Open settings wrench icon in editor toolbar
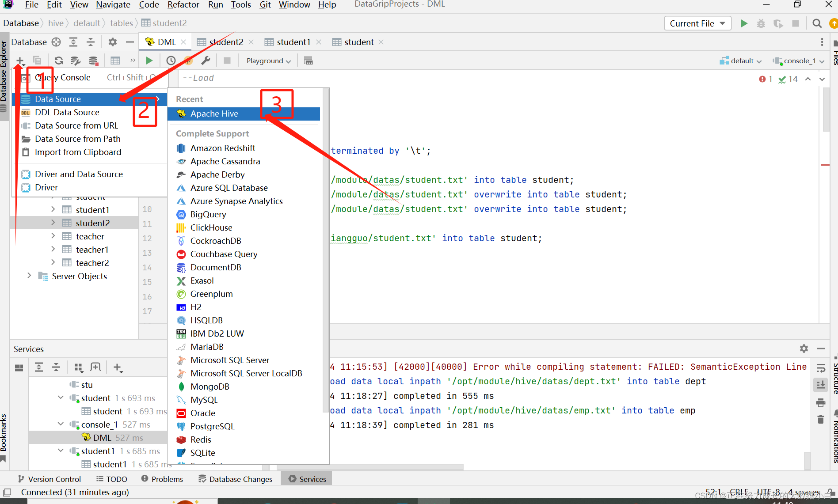Screen dimensions: 838x504 (x=206, y=61)
